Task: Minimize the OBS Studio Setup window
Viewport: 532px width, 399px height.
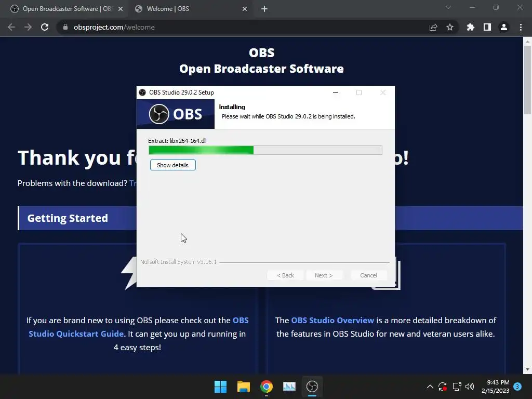Action: coord(336,92)
